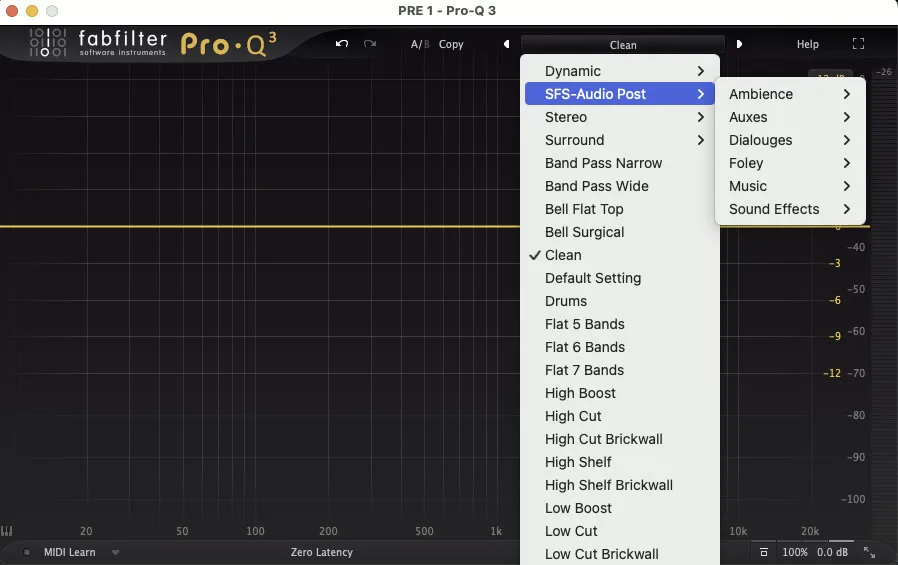
Task: Open the Sound Effects submenu
Action: point(790,209)
